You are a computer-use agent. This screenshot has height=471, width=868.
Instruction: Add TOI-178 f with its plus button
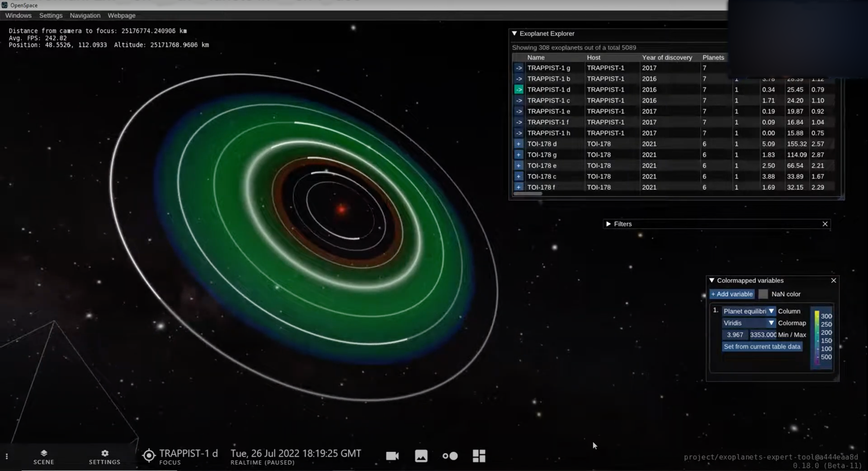pos(519,187)
